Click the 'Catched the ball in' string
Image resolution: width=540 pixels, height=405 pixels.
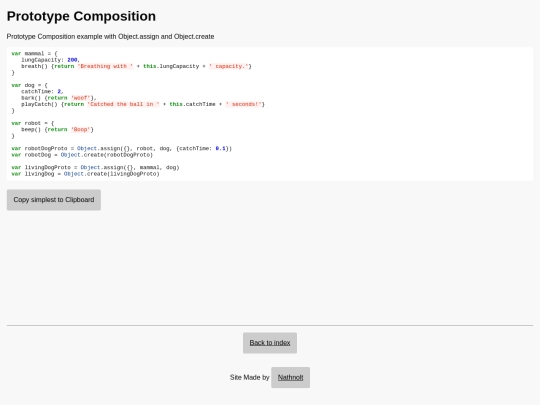[123, 104]
